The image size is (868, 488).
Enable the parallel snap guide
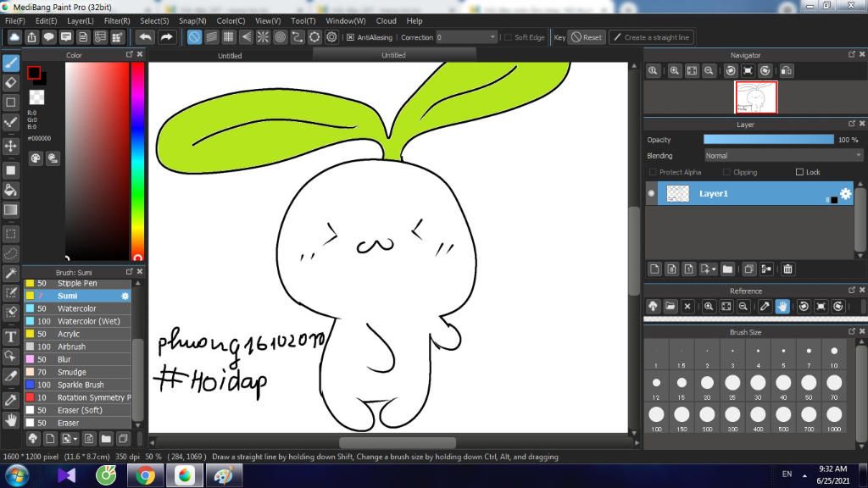211,37
